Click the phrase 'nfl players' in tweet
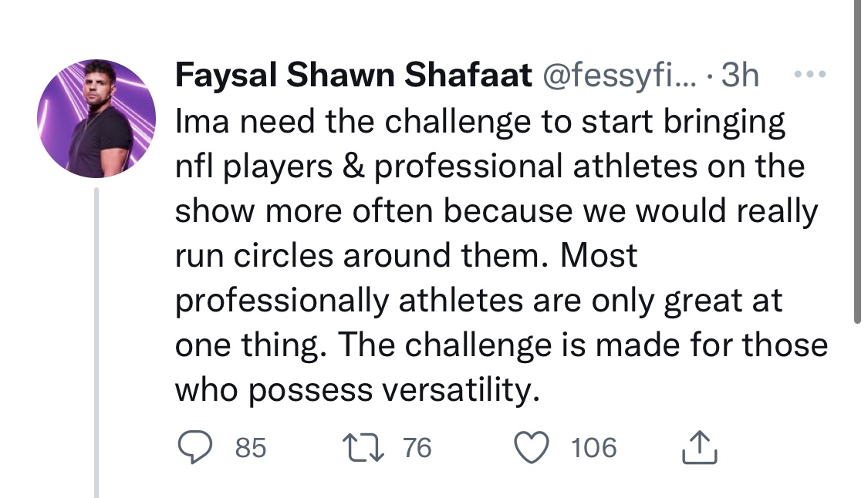Viewport: 868px width, 498px height. [254, 167]
